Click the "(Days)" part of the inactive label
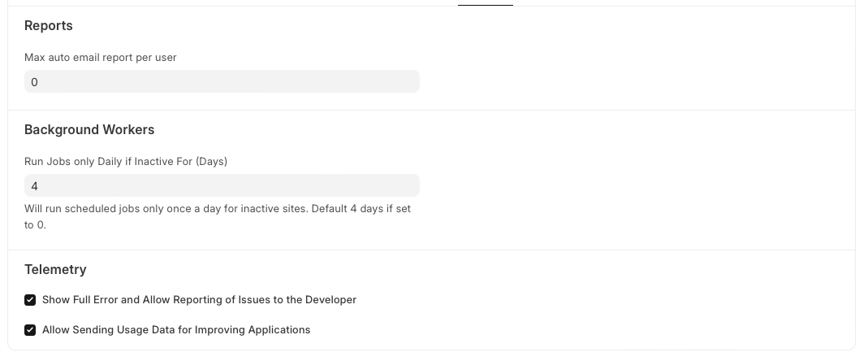Image resolution: width=868 pixels, height=361 pixels. [211, 162]
